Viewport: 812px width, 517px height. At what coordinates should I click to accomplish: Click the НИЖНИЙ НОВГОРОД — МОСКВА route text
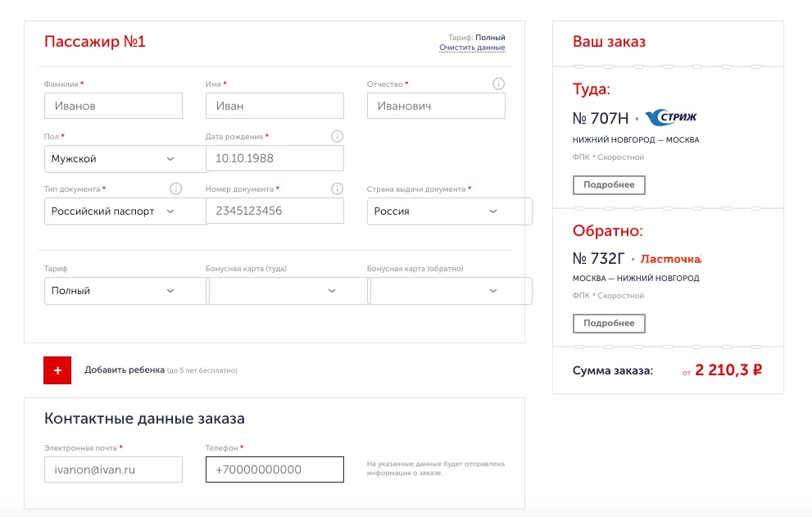click(636, 140)
